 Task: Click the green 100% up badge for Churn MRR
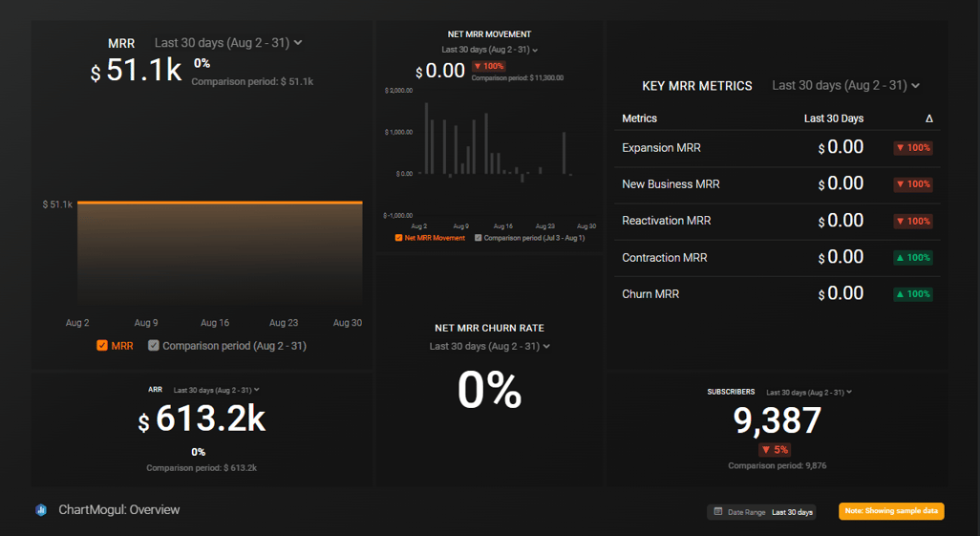(x=912, y=294)
